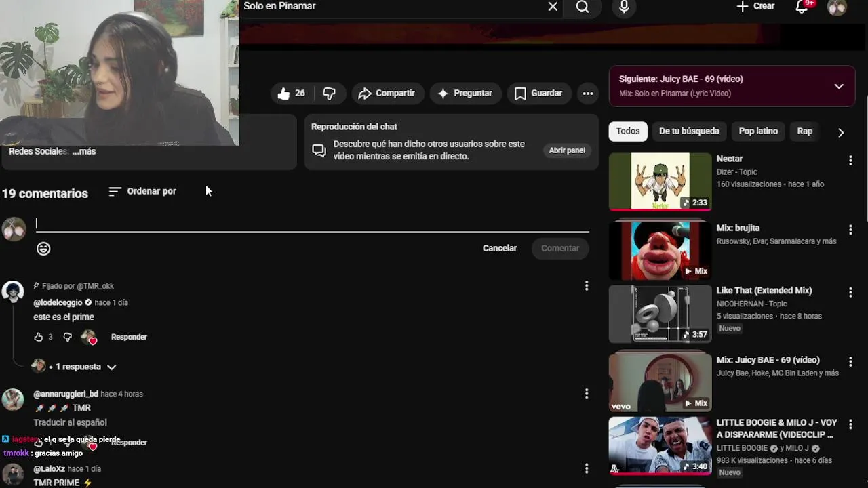Open the account avatar menu
The height and width of the screenshot is (488, 868).
[x=837, y=7]
